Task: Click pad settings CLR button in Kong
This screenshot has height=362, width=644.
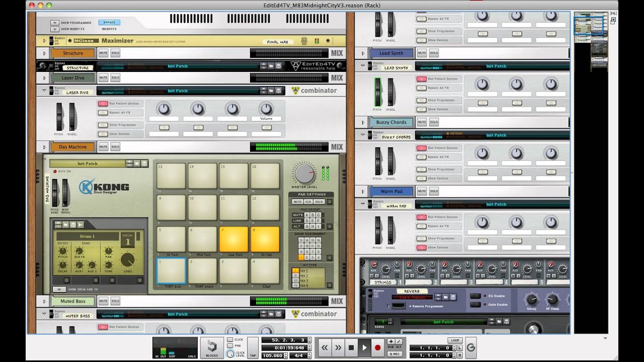Action: (308, 202)
